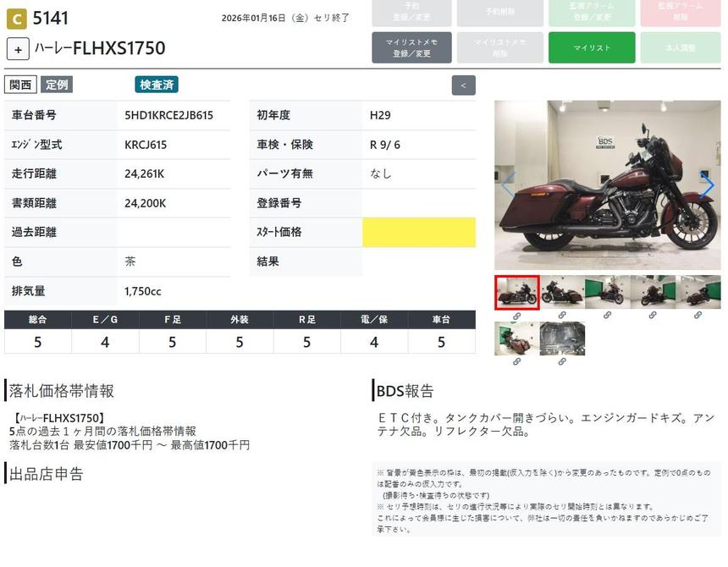Click the main motorcycle photo
This screenshot has height=567, width=728.
pos(607,185)
